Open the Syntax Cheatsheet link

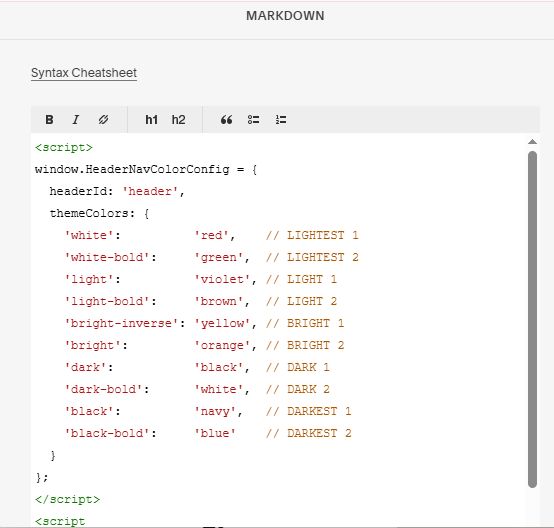coord(84,73)
